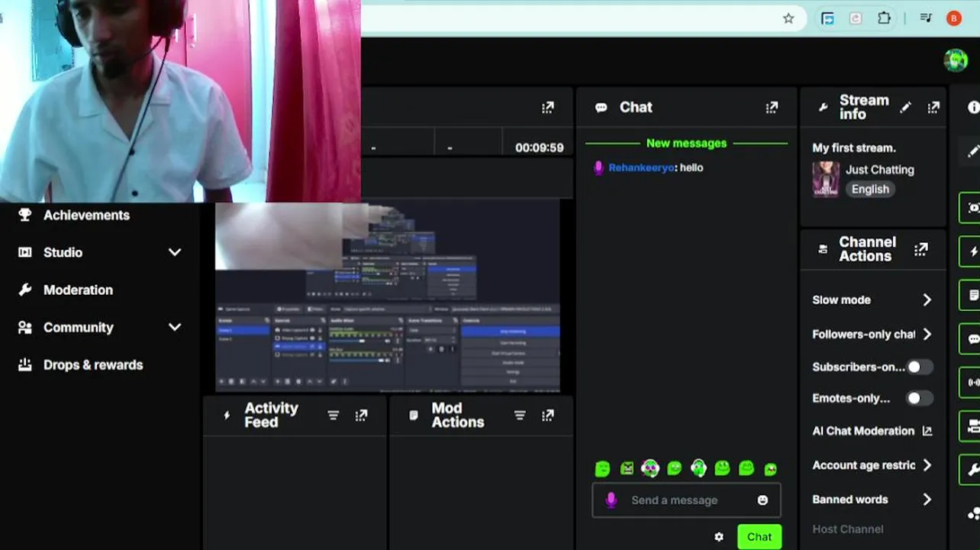Screen dimensions: 980x550
Task: Open Account age restriction options arrow
Action: [927, 464]
